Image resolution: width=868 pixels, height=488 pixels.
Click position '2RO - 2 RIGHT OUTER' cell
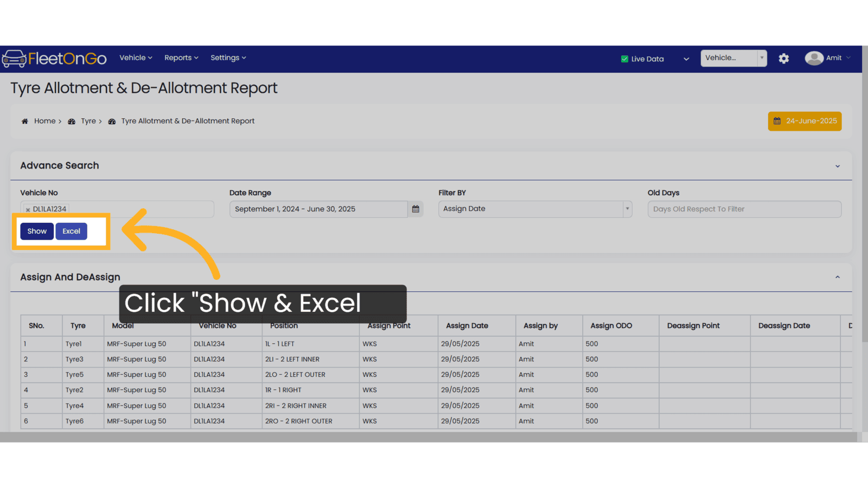(310, 421)
